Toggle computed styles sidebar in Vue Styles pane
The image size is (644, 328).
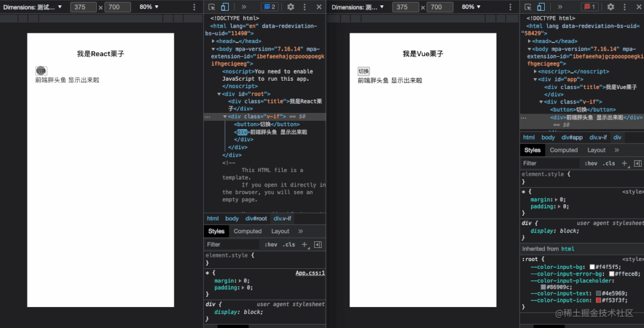[x=637, y=163]
